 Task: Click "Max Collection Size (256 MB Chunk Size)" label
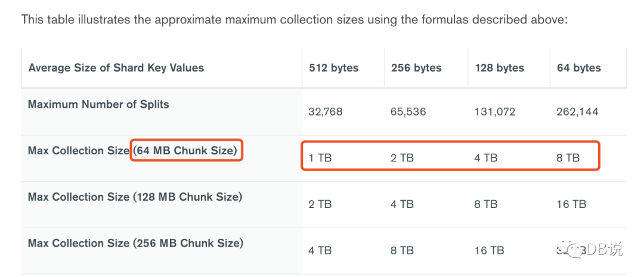(135, 243)
